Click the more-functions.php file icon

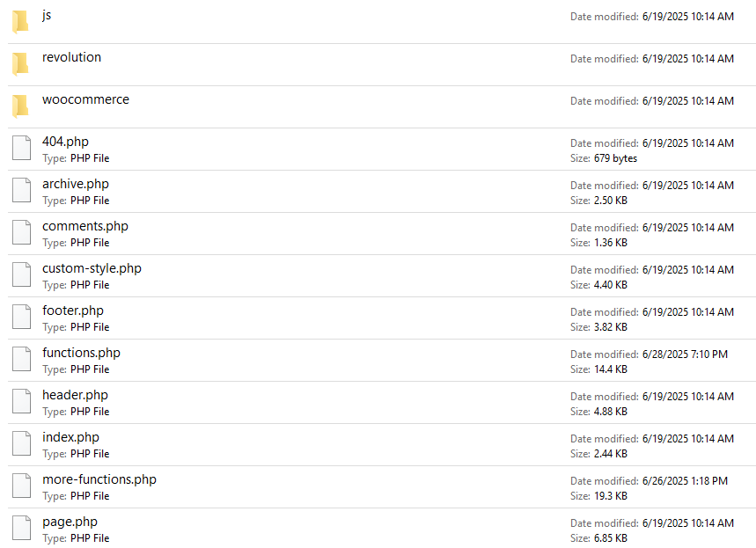coord(21,486)
